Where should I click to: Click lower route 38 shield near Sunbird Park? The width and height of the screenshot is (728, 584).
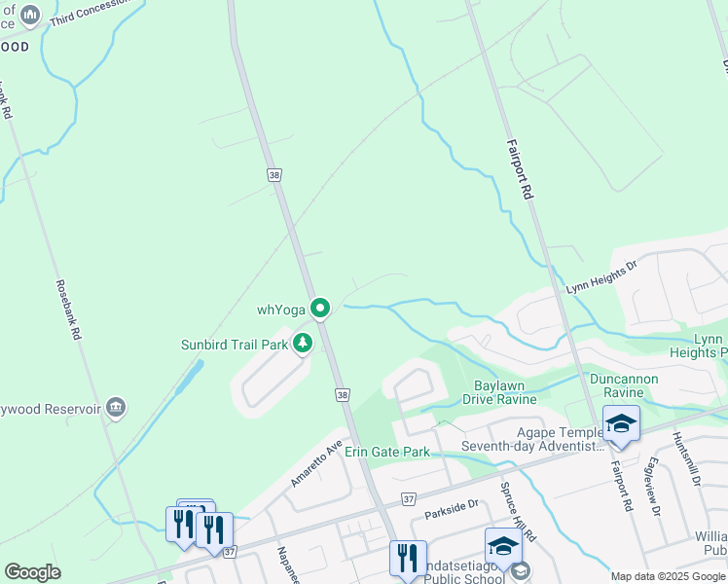pos(343,395)
